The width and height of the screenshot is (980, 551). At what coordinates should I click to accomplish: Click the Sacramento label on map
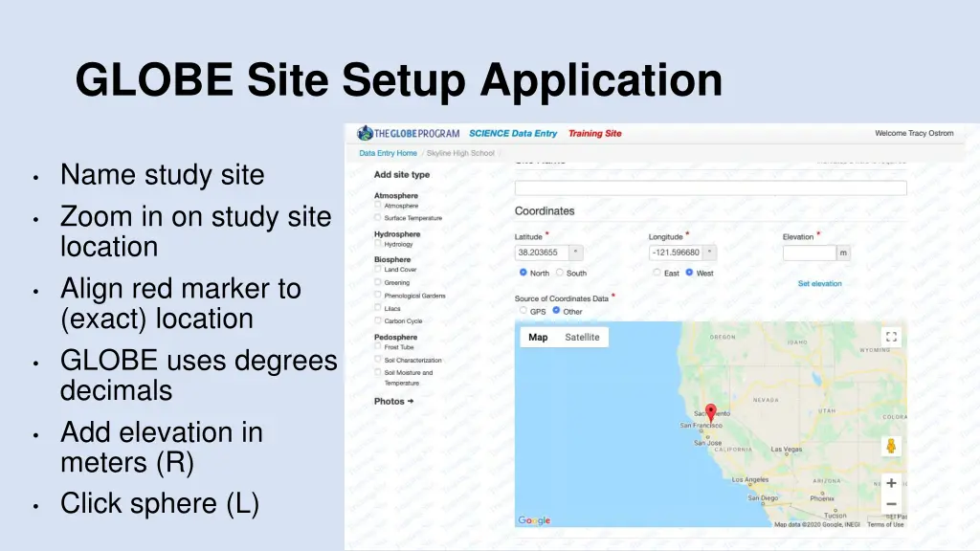712,413
